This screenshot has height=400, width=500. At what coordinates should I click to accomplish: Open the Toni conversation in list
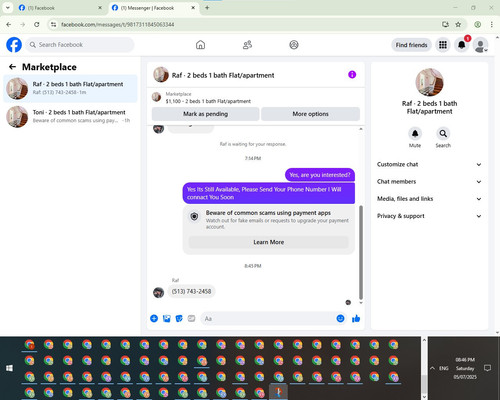point(70,116)
